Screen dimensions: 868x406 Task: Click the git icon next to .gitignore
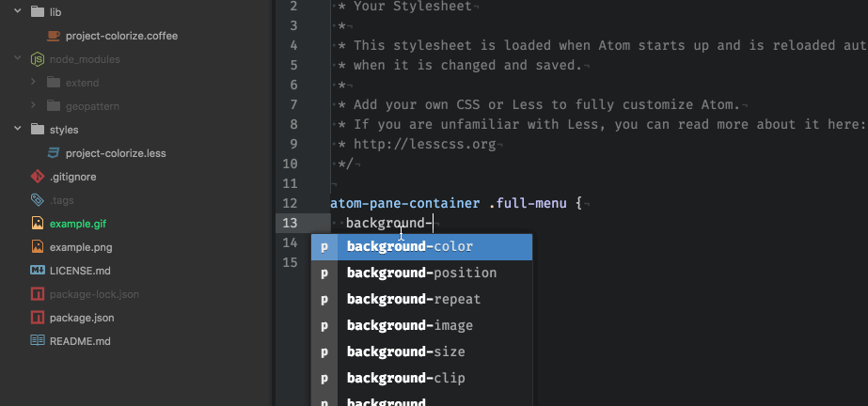coord(38,177)
